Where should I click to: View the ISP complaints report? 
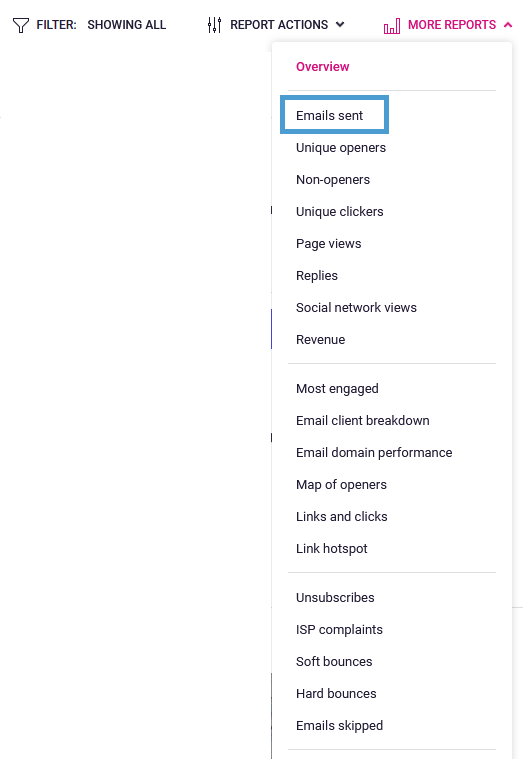click(x=339, y=629)
